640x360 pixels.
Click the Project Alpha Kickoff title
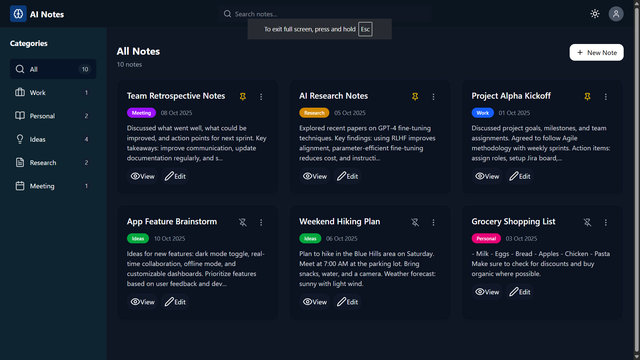pyautogui.click(x=511, y=96)
